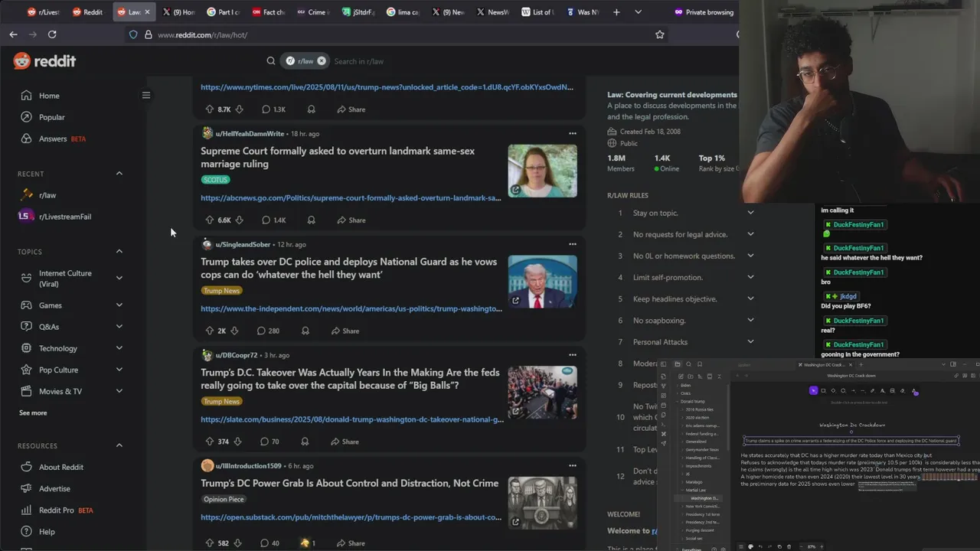Select the pencil draw tool in Excalidraw
This screenshot has height=551, width=980.
click(872, 390)
